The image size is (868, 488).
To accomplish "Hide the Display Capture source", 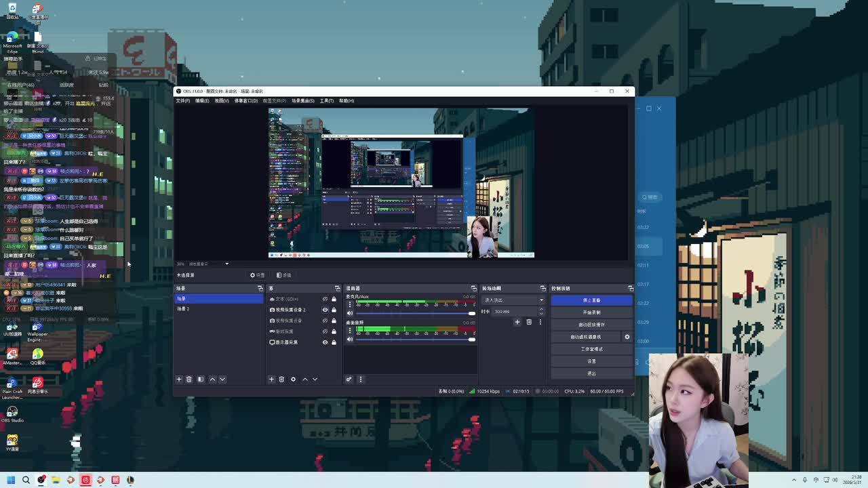I will [x=325, y=342].
